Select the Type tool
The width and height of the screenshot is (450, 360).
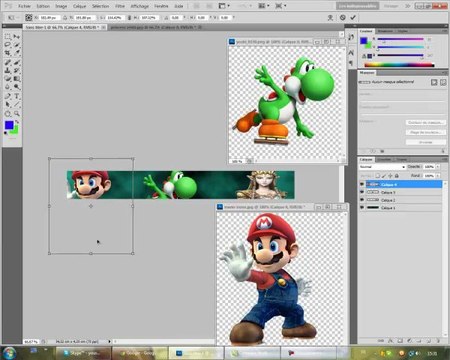coord(17,96)
